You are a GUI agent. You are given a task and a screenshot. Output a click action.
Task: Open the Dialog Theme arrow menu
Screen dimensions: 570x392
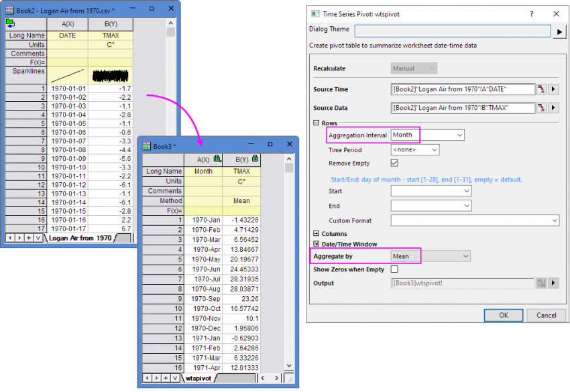click(x=559, y=31)
